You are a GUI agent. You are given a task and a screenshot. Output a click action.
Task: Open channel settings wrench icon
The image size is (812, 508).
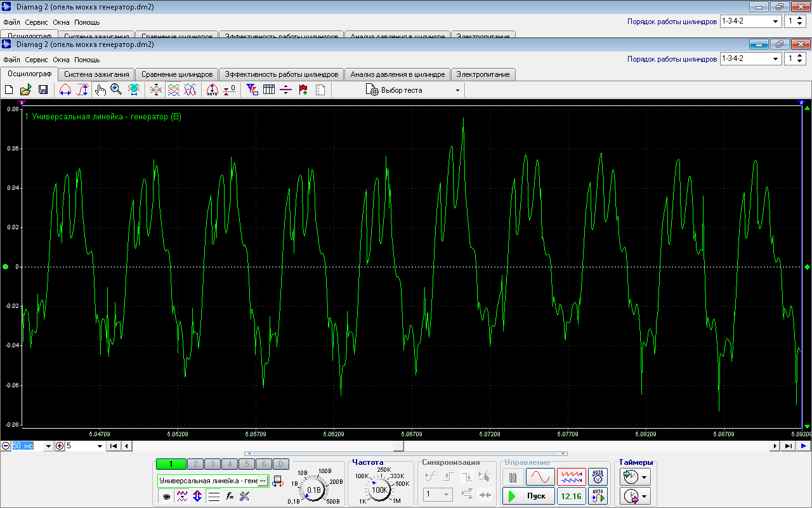[245, 496]
